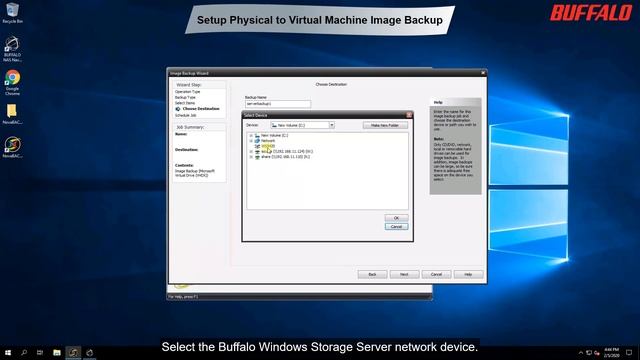Click the Next button in the wizard
The height and width of the screenshot is (360, 640).
(404, 274)
